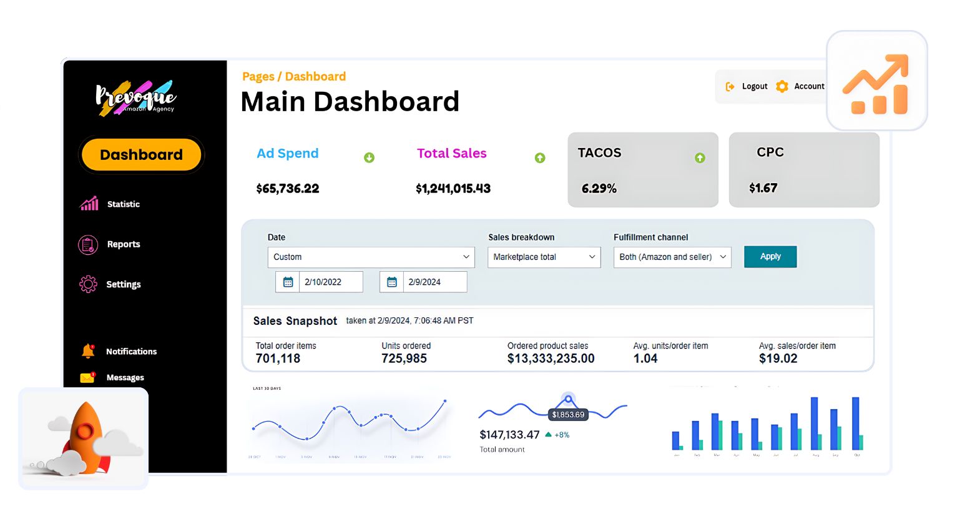
Task: Click the 2/10/2022 start date field
Action: pos(330,282)
